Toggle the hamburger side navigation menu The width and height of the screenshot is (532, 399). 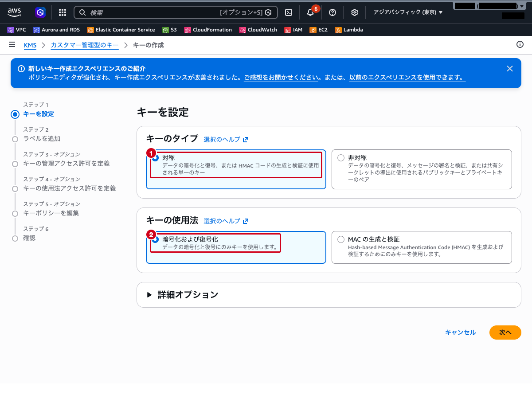[x=12, y=45]
